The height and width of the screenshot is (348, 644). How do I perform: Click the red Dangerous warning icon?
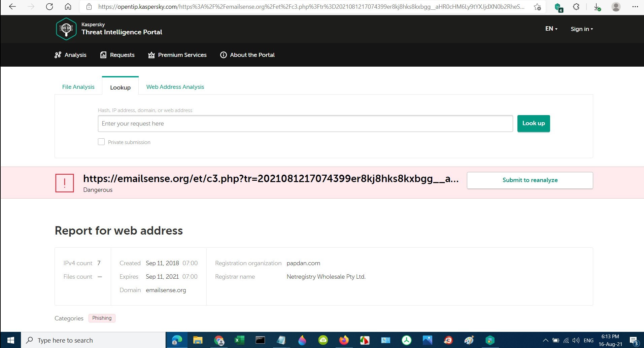[65, 183]
